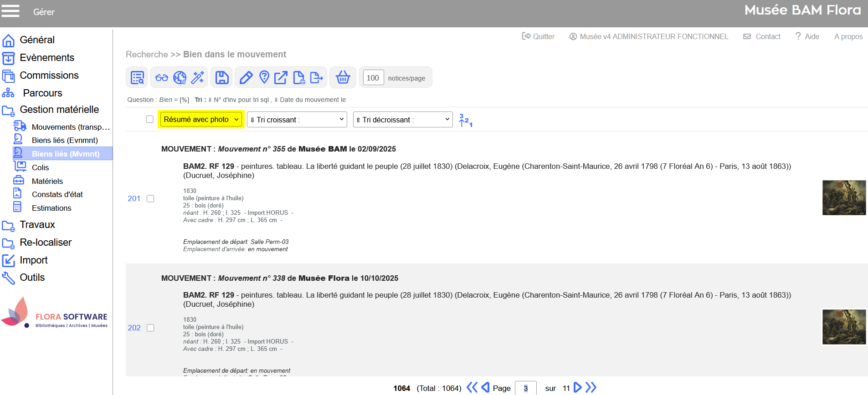This screenshot has width=868, height=395.
Task: Click the numbered sort order icon
Action: [465, 120]
